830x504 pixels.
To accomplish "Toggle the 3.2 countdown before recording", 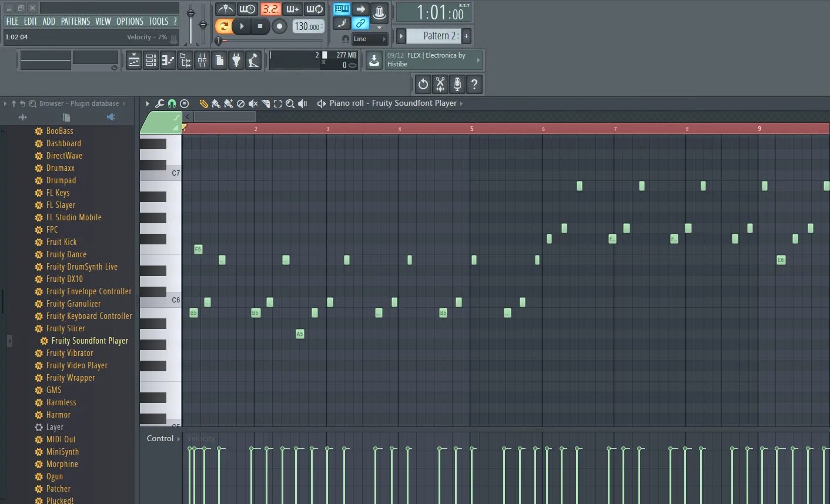I will [270, 9].
